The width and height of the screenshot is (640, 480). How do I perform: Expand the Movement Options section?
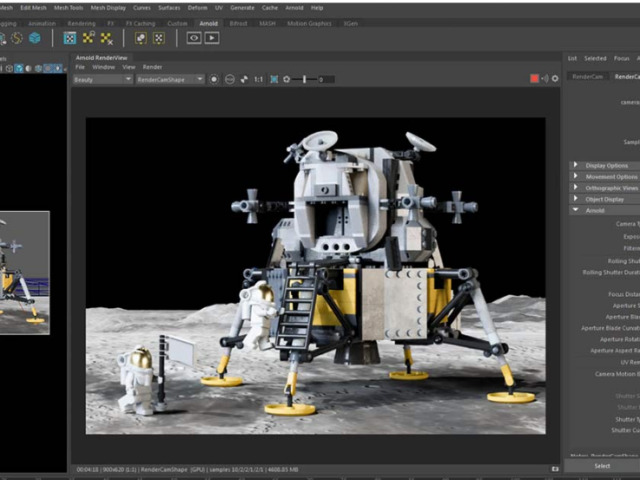(610, 176)
